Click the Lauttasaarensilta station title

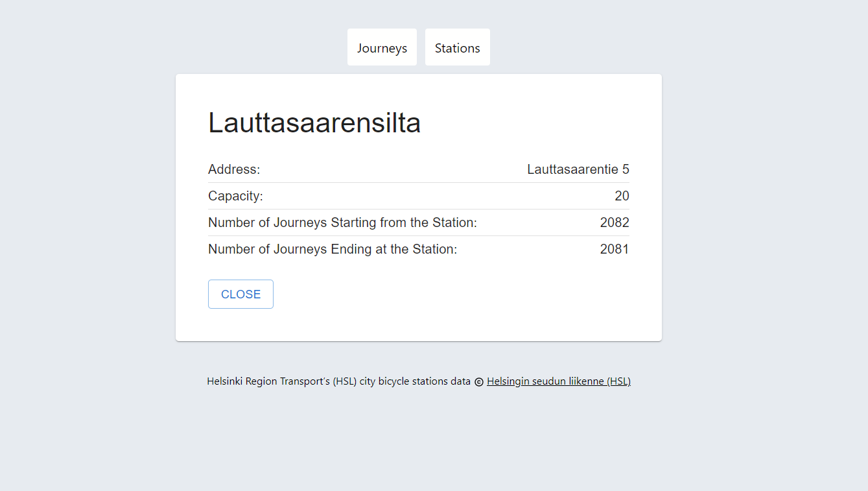tap(314, 123)
